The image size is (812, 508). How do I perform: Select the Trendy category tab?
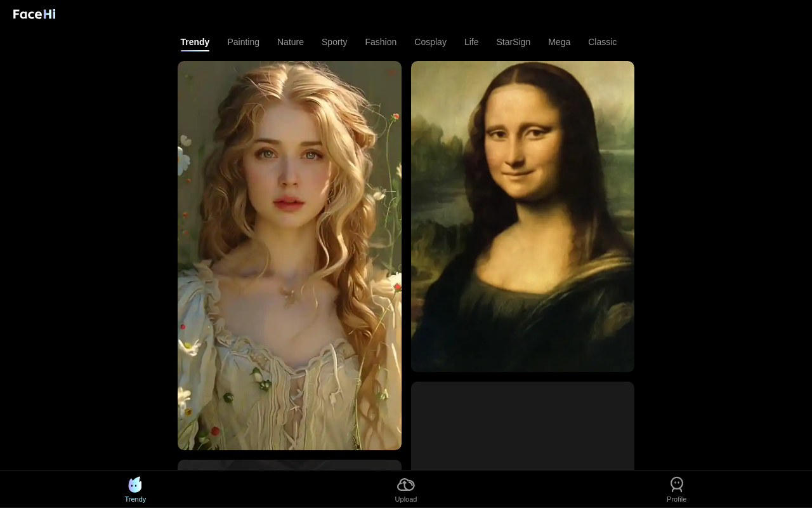click(195, 42)
